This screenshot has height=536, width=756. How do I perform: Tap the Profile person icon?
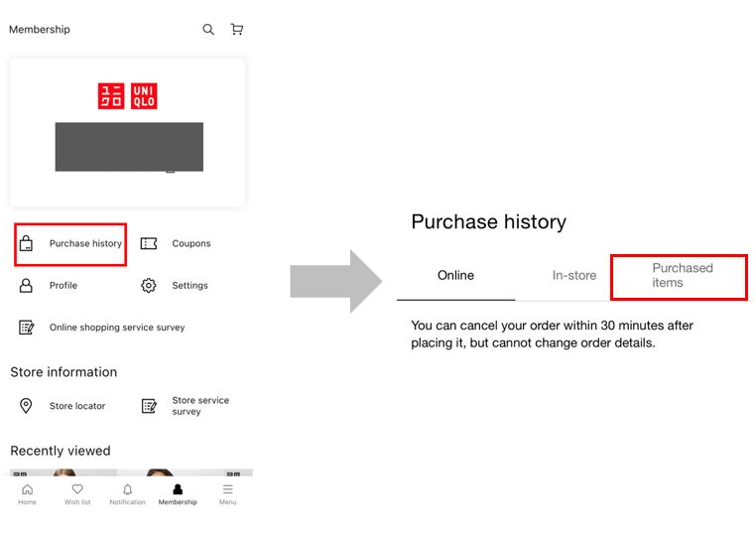pyautogui.click(x=26, y=285)
